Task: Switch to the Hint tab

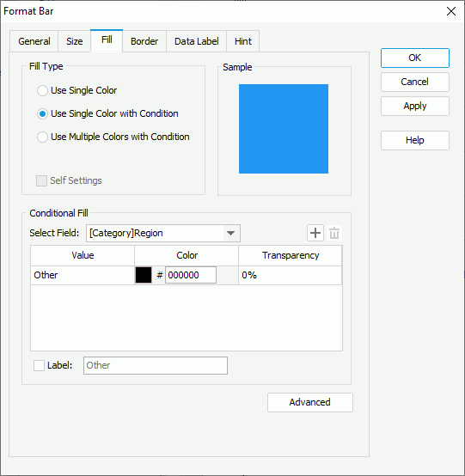Action: 243,41
